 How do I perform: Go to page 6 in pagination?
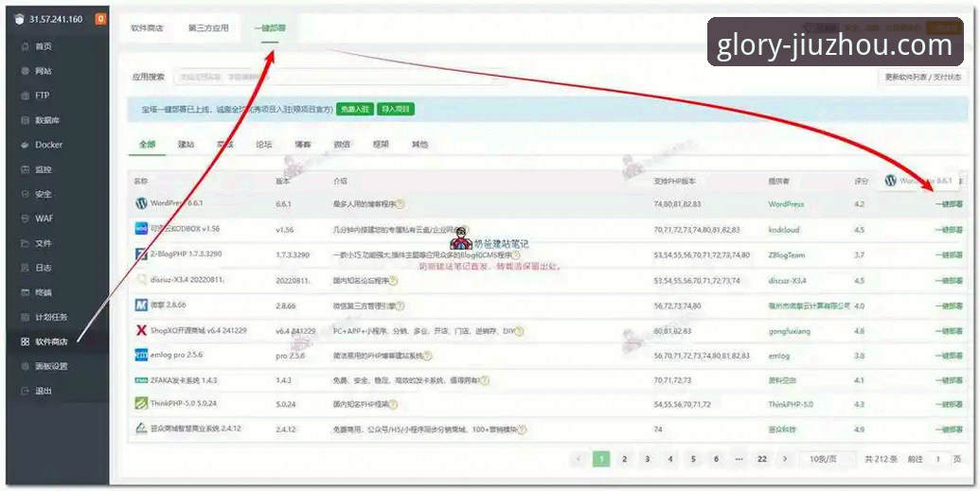click(x=716, y=459)
